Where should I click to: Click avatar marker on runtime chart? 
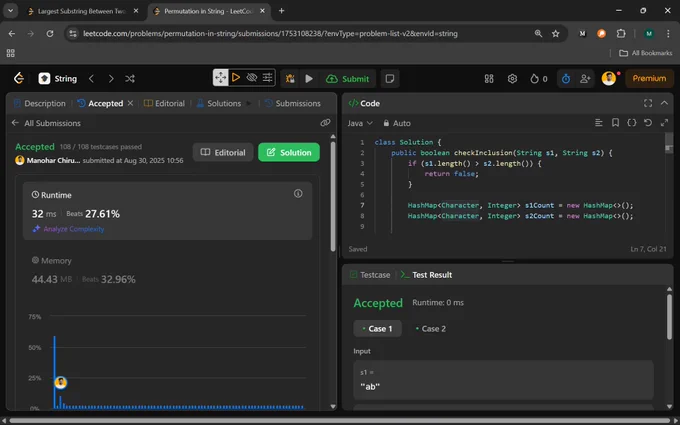(x=61, y=382)
